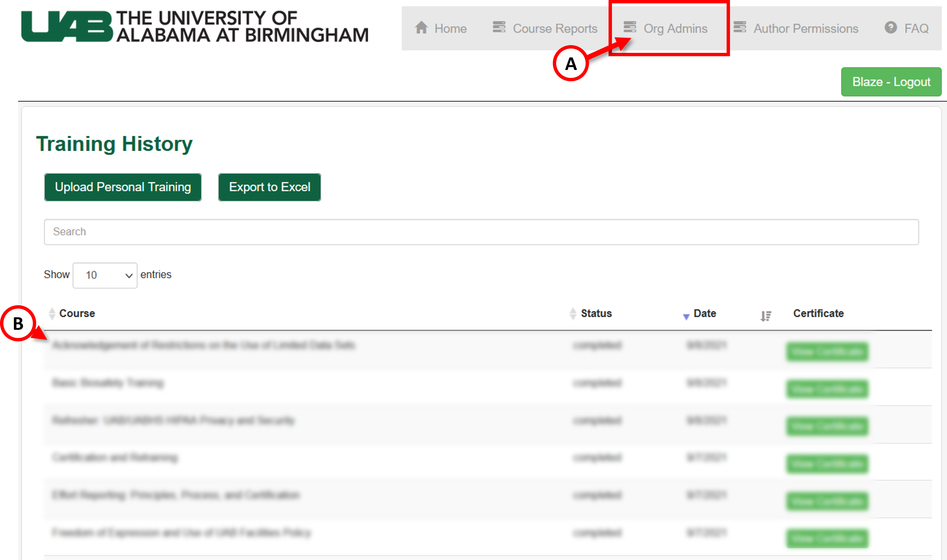The image size is (947, 560).
Task: Click the Org Admins stack icon
Action: click(630, 27)
